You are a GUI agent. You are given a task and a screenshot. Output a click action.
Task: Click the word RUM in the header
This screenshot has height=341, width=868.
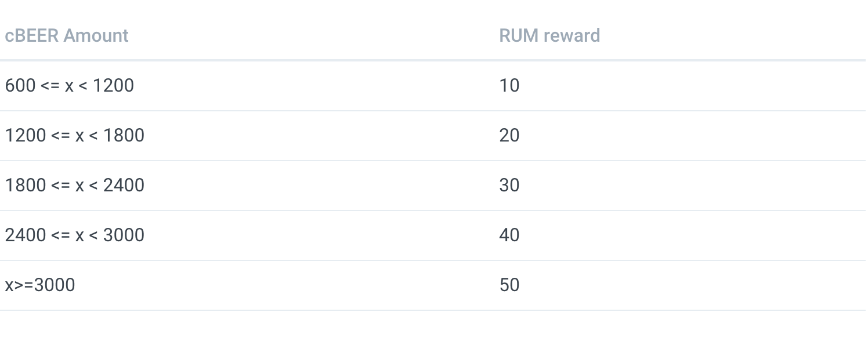click(x=519, y=36)
